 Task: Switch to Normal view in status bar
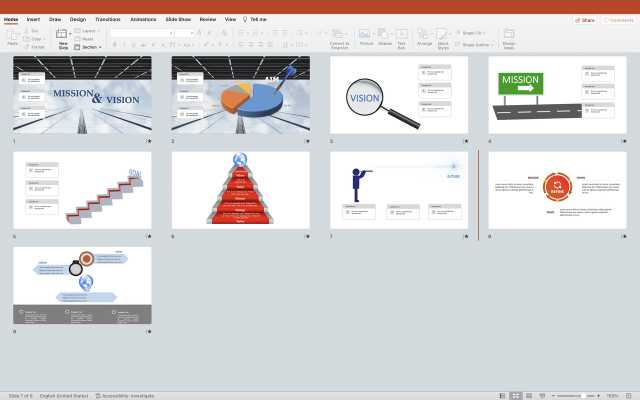(x=501, y=395)
